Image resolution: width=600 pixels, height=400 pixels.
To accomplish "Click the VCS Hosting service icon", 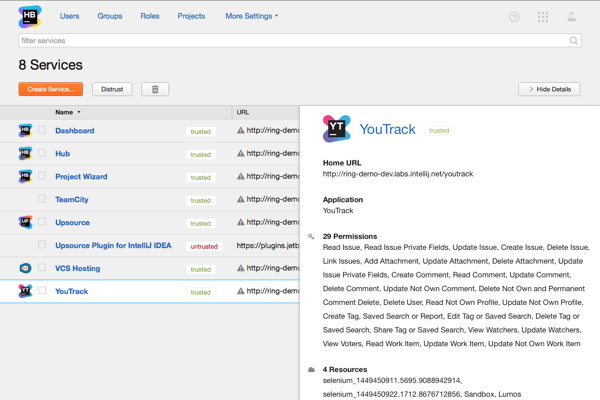I will (26, 269).
